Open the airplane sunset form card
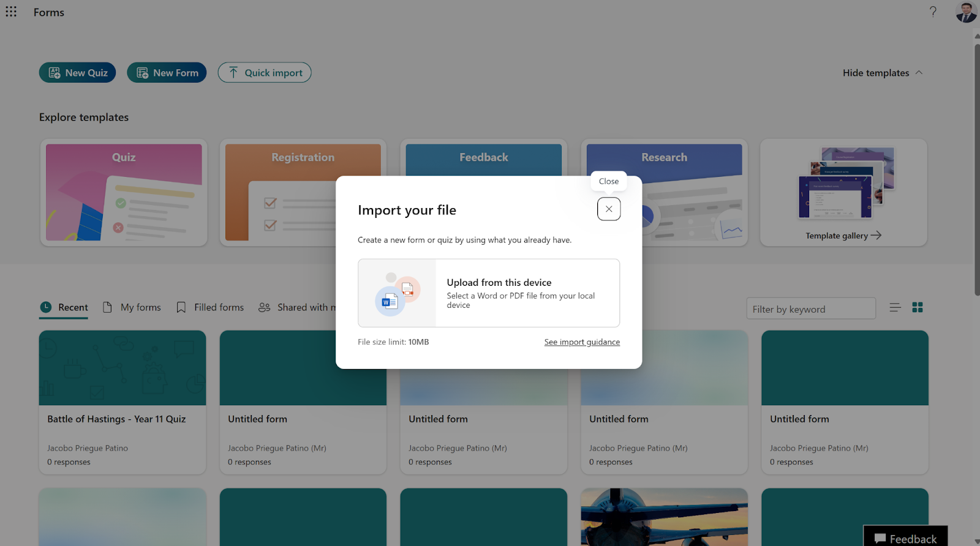 pyautogui.click(x=665, y=517)
